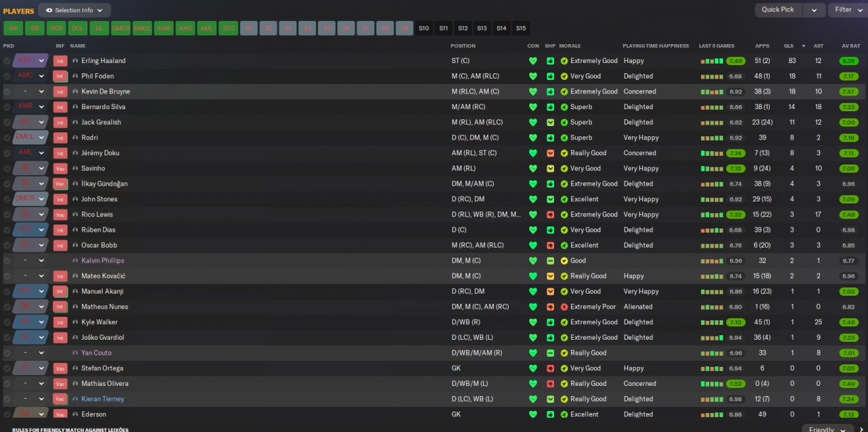Sort by the GLS column header

789,46
